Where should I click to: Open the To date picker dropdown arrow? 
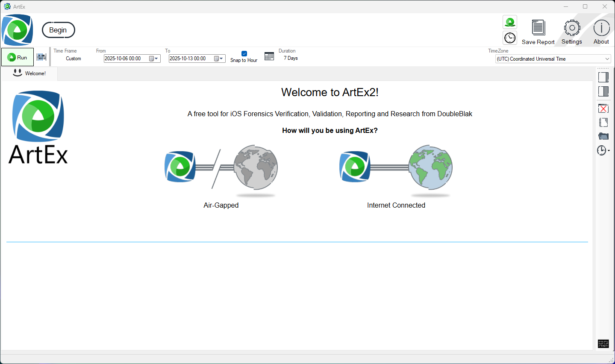(221, 59)
